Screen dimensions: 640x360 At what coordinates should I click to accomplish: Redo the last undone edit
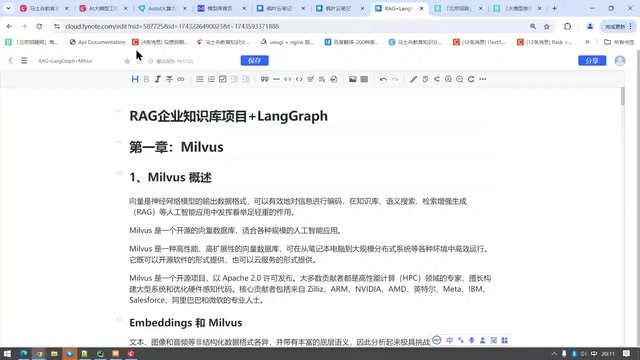(x=395, y=79)
